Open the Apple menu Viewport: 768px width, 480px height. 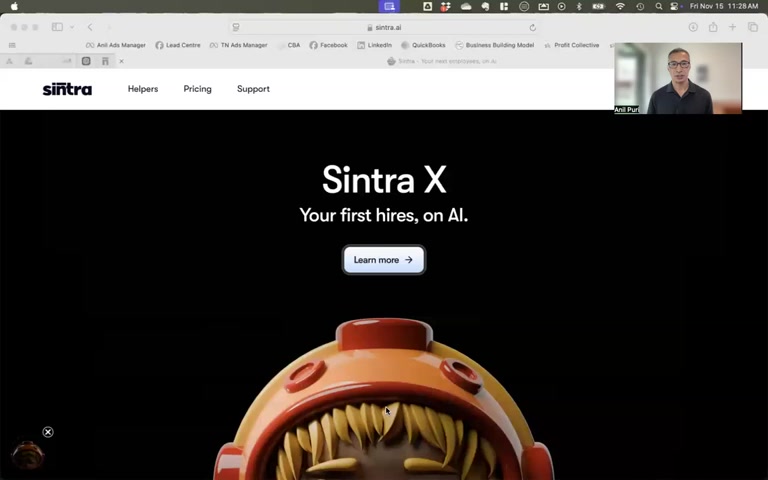(14, 6)
